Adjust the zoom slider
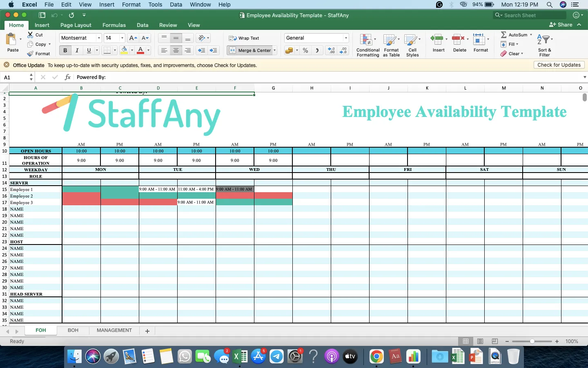Image resolution: width=588 pixels, height=368 pixels. (x=532, y=341)
